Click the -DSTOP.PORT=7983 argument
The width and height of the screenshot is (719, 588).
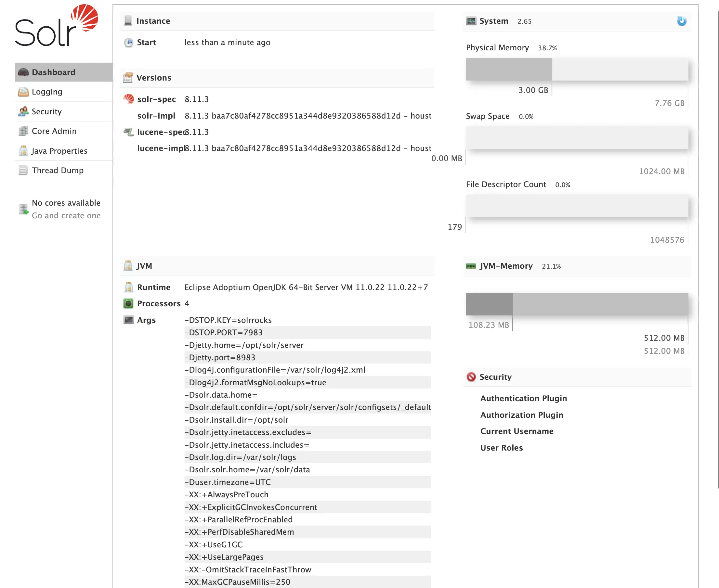point(308,333)
